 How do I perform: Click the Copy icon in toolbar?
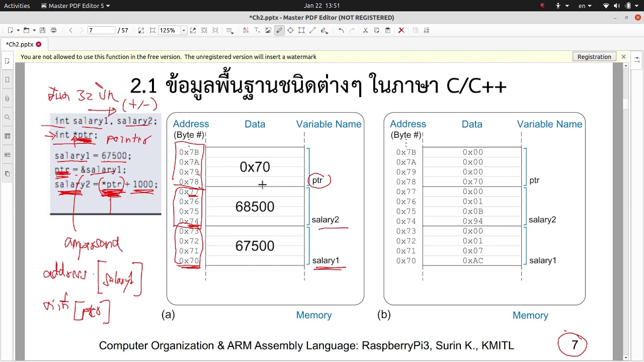[x=377, y=30]
